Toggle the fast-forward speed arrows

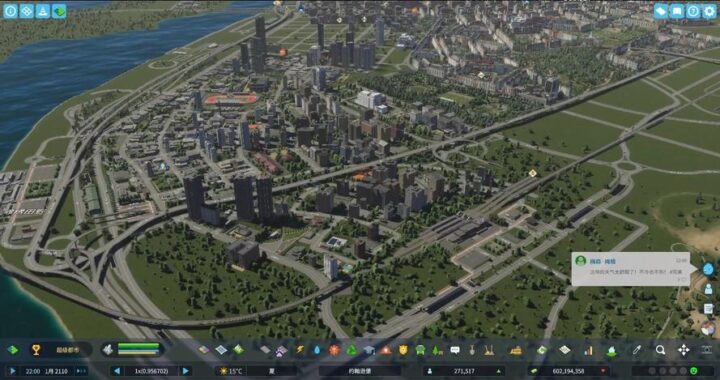[81, 371]
